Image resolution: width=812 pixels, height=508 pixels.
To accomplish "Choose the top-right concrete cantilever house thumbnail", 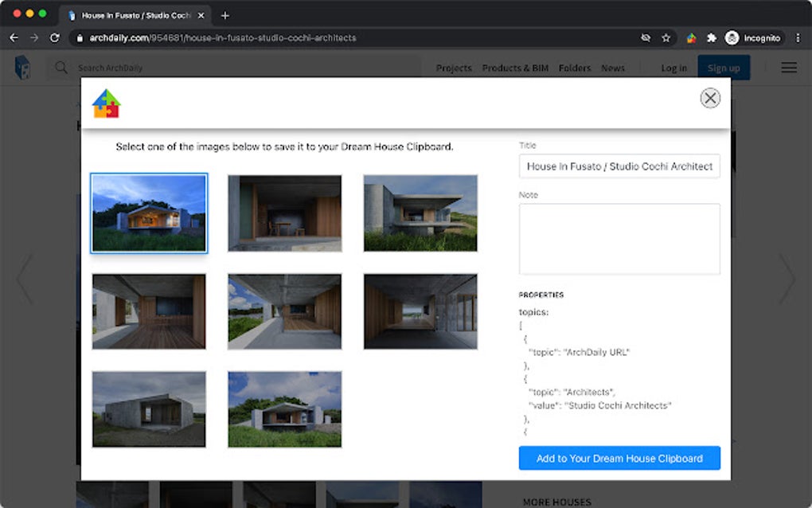I will 420,213.
